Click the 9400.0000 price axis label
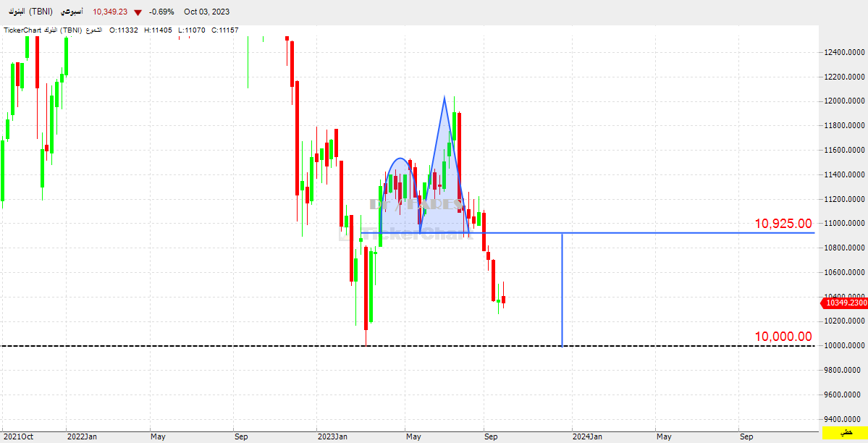 tap(843, 419)
